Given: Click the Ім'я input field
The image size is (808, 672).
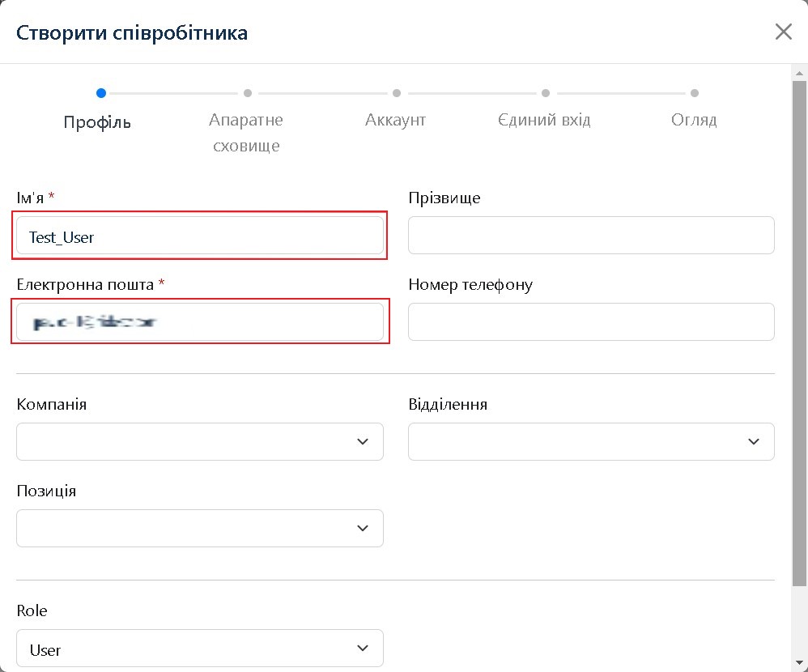Looking at the screenshot, I should (x=199, y=236).
